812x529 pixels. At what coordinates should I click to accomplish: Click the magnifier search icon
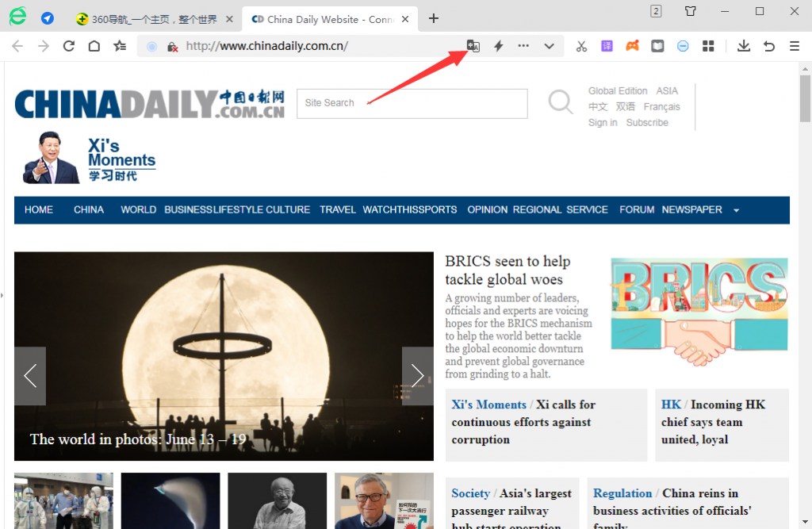click(561, 102)
